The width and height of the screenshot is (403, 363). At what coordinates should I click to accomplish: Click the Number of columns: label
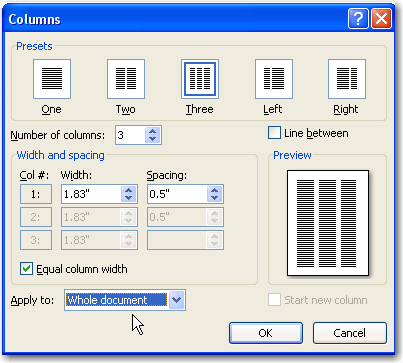coord(57,135)
